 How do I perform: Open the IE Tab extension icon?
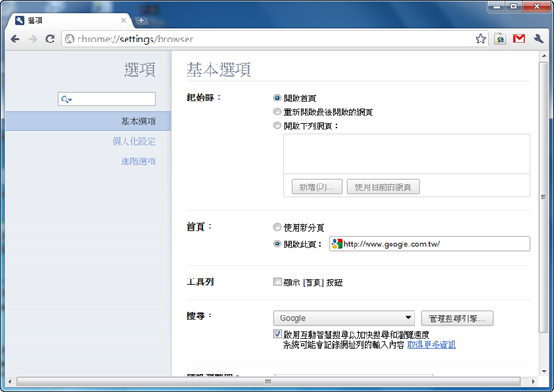click(x=500, y=39)
